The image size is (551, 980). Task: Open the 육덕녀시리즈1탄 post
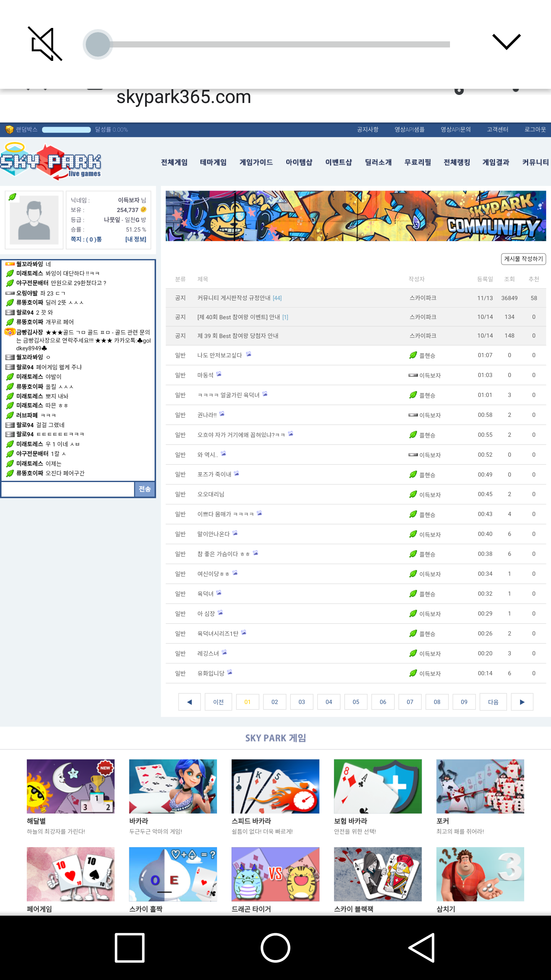click(218, 634)
